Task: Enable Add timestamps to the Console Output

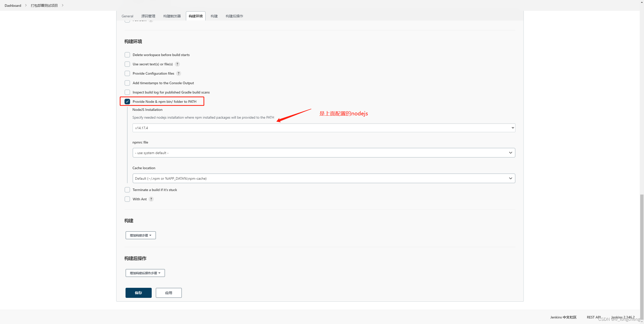Action: tap(127, 83)
